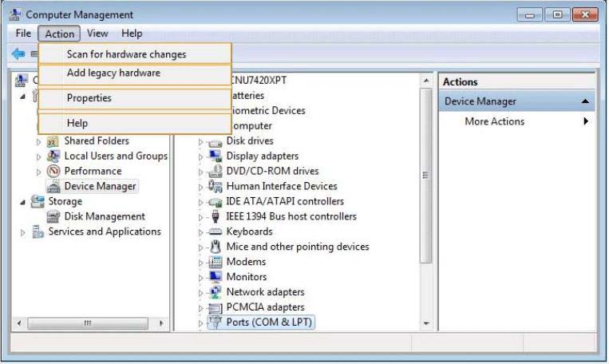Choose Properties in Action menu
The image size is (609, 364).
135,98
